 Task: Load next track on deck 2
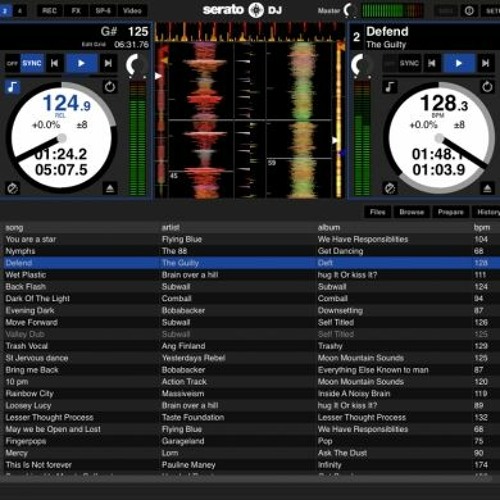[485, 63]
